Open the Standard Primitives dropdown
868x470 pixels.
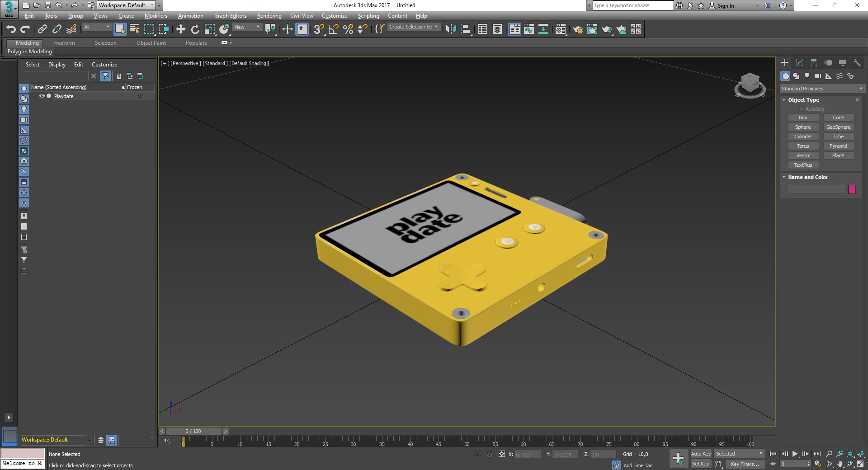click(822, 89)
